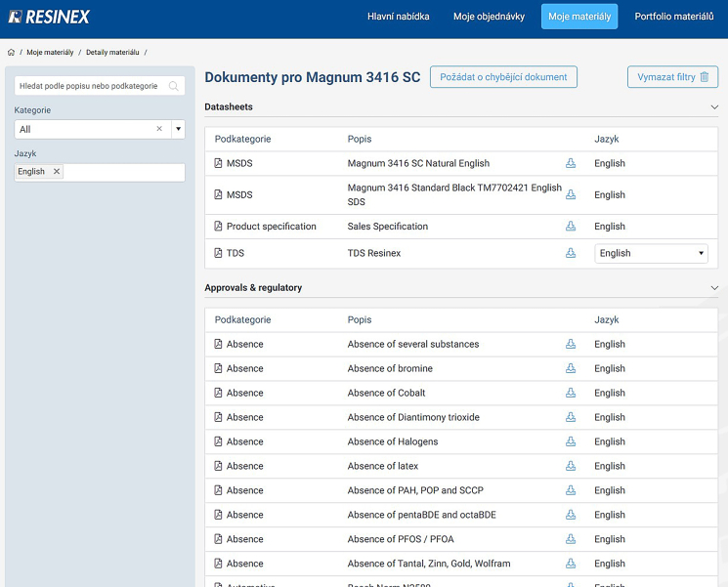Download Absence of PAH, POP and SCCP document
Viewport: 728px width, 587px height.
point(571,490)
